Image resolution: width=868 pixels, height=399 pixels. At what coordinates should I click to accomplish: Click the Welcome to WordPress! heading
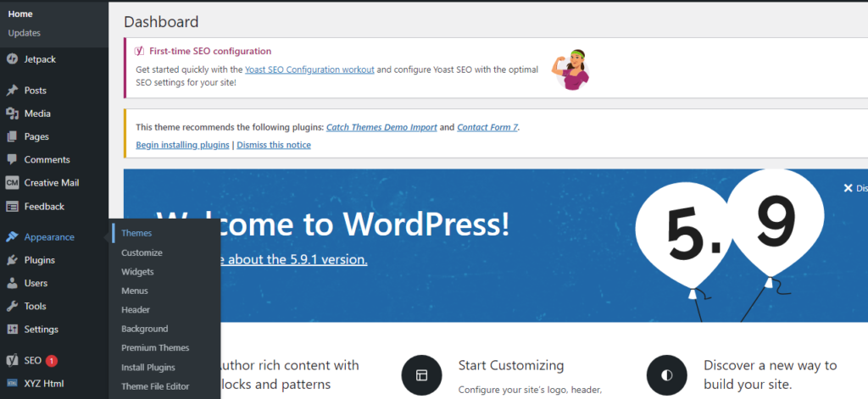[332, 224]
